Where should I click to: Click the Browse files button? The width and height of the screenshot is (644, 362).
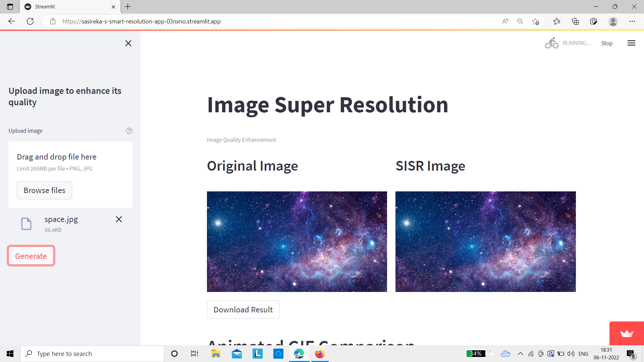44,190
